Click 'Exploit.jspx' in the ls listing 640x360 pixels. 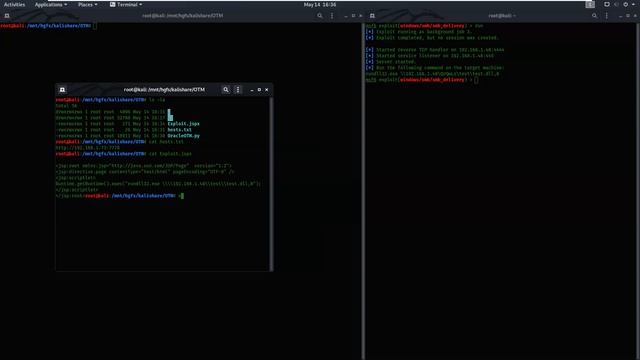tap(184, 124)
